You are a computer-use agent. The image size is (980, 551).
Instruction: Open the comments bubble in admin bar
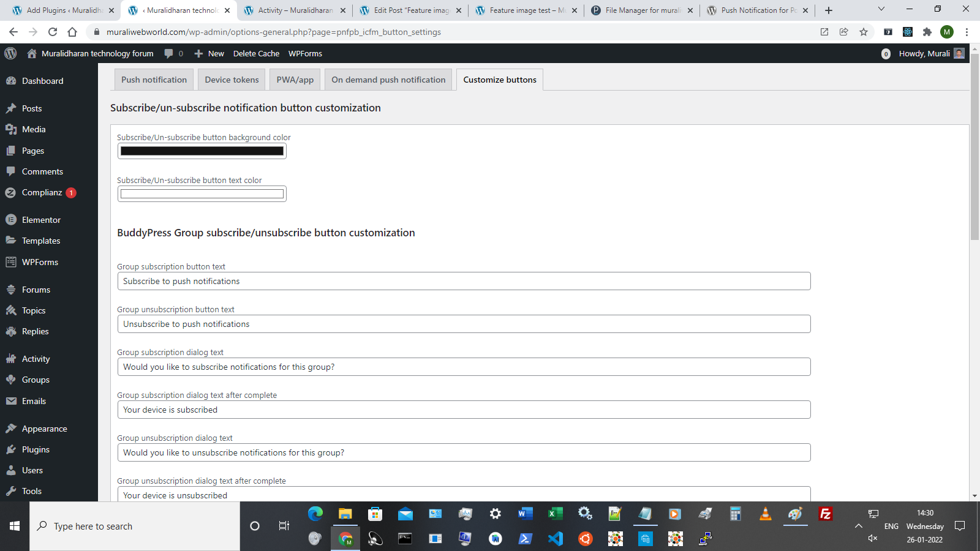pos(174,53)
